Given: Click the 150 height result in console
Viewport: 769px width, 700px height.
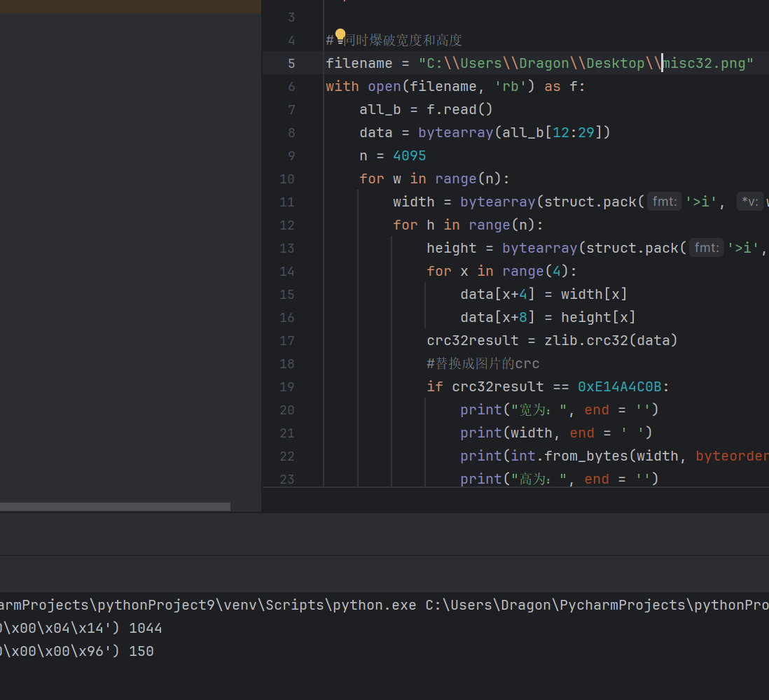Looking at the screenshot, I should pos(141,651).
